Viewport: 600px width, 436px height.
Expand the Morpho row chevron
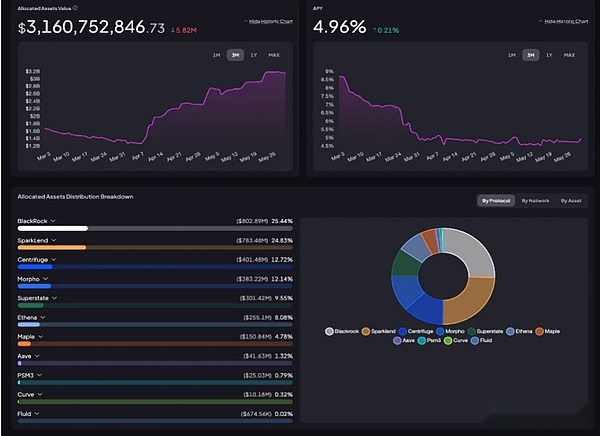[x=45, y=279]
